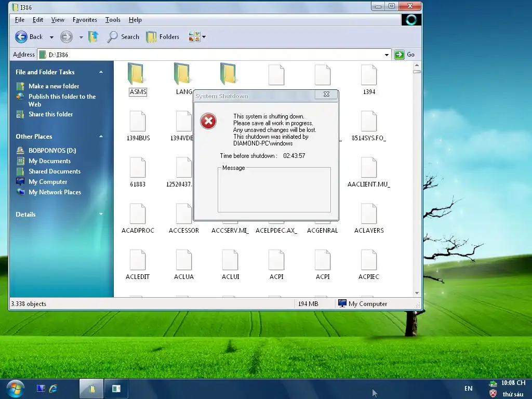532x399 pixels.
Task: Open the Help menu
Action: [135, 20]
